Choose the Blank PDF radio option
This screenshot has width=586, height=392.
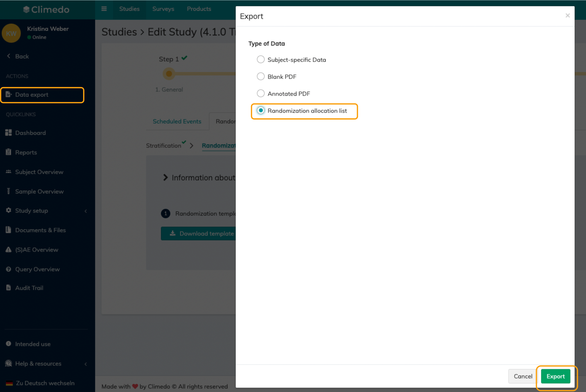[x=261, y=76]
